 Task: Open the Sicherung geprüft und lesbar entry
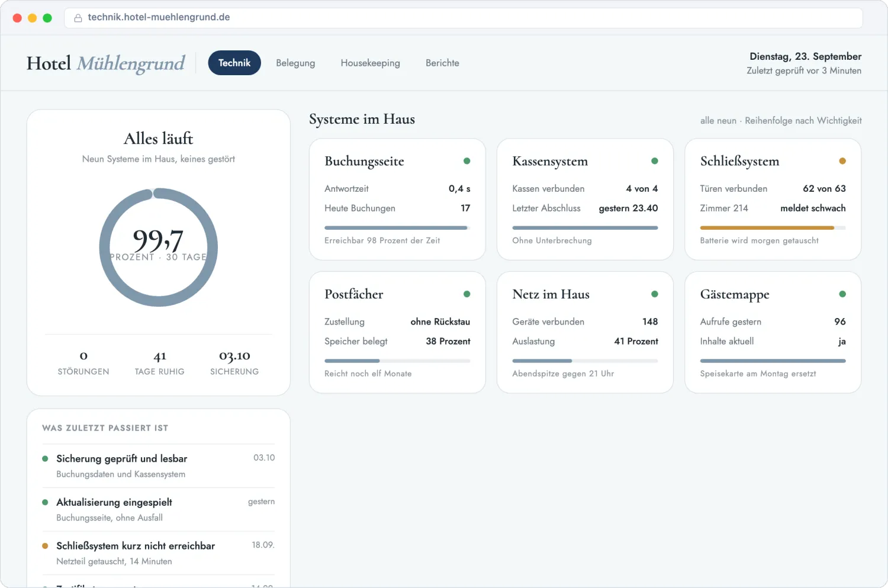point(158,466)
